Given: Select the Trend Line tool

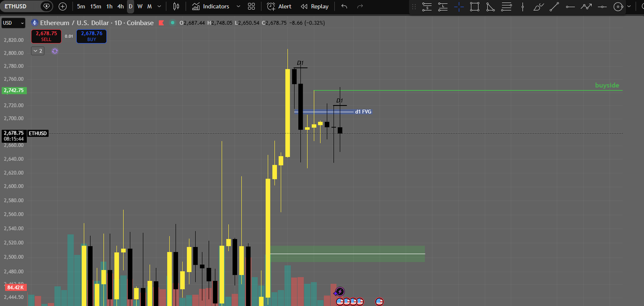Looking at the screenshot, I should coord(554,7).
